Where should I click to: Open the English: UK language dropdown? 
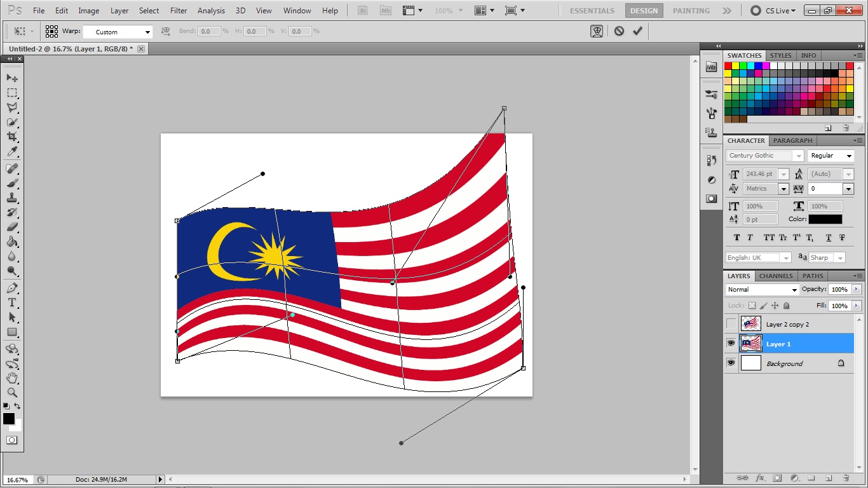point(759,257)
